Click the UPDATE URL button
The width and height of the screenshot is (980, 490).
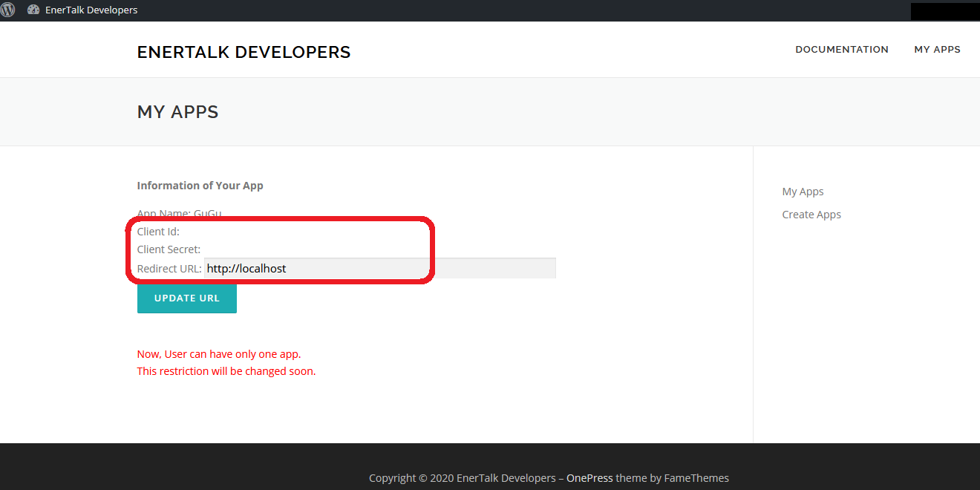[187, 298]
